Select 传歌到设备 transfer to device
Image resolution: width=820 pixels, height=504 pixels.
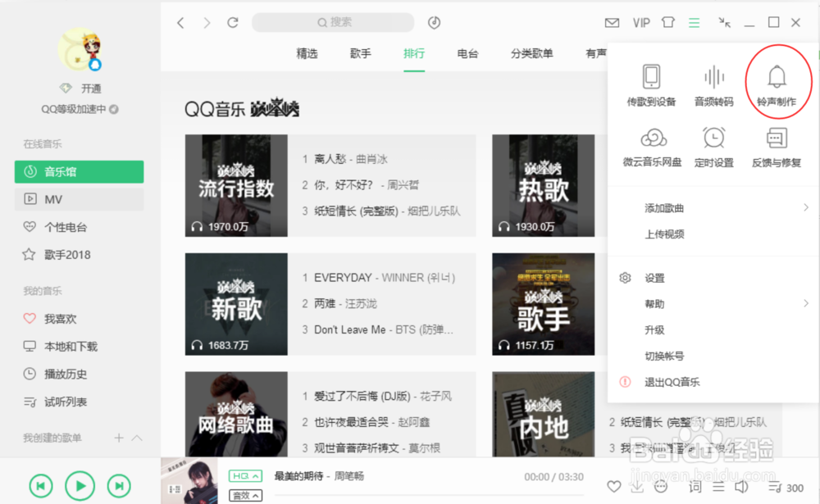click(652, 79)
